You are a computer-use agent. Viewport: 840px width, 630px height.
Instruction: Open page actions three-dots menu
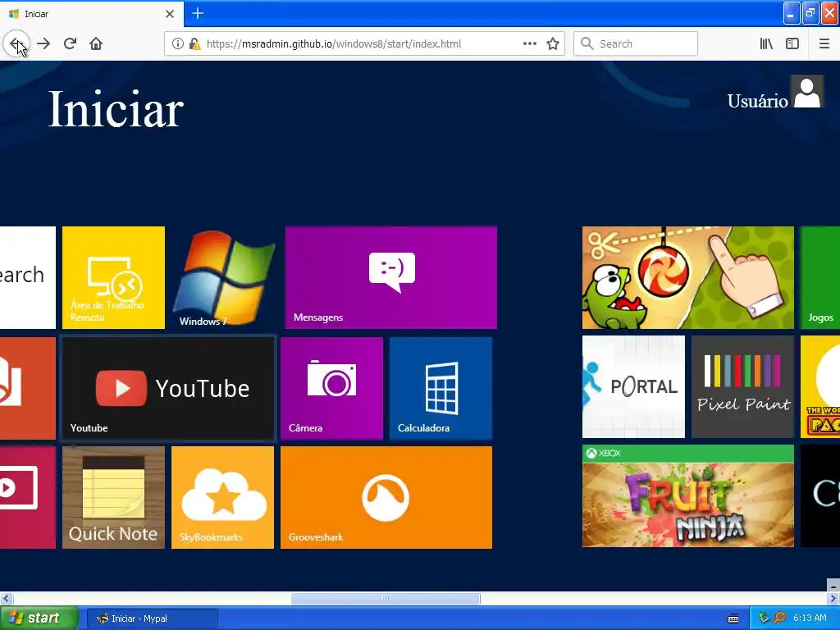pos(529,43)
